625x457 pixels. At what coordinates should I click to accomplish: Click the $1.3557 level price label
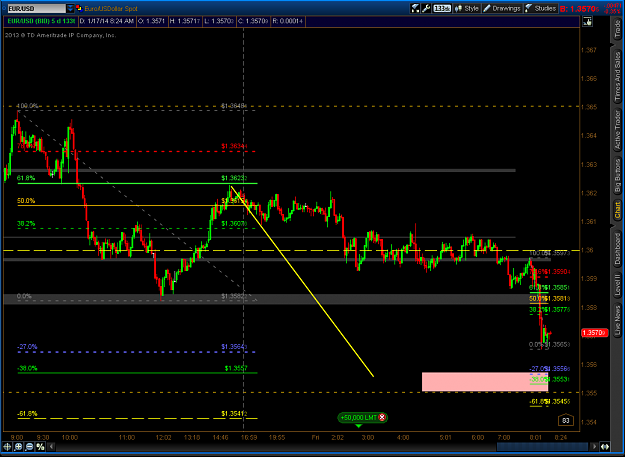coord(236,368)
